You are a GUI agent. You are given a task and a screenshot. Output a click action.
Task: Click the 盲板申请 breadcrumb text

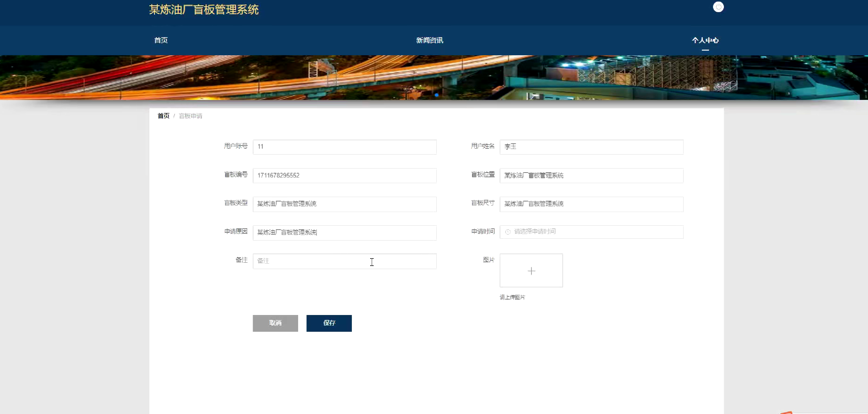click(x=190, y=116)
